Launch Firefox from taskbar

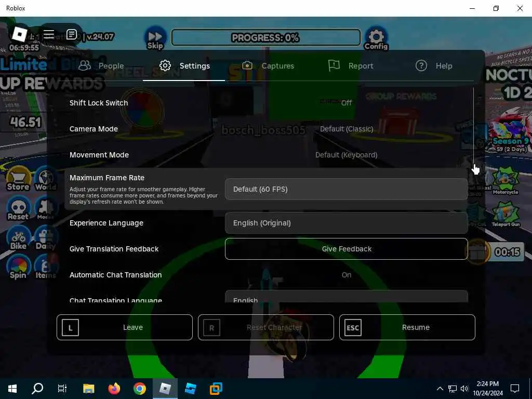114,389
